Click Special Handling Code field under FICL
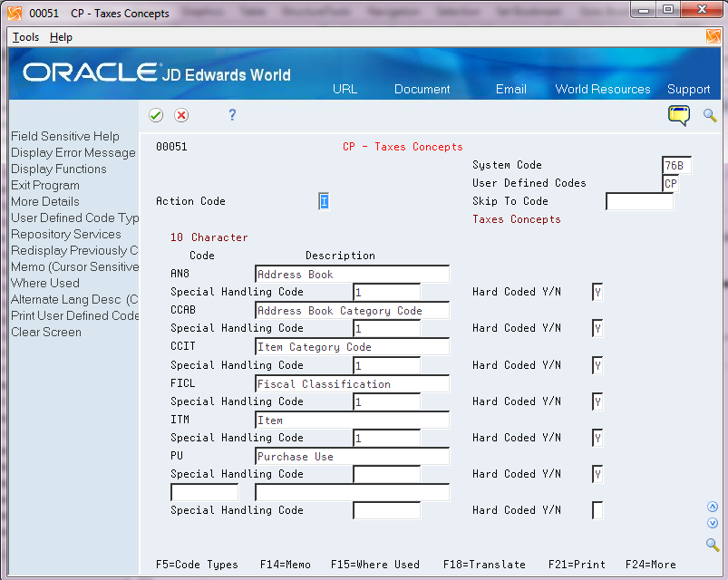 point(387,401)
